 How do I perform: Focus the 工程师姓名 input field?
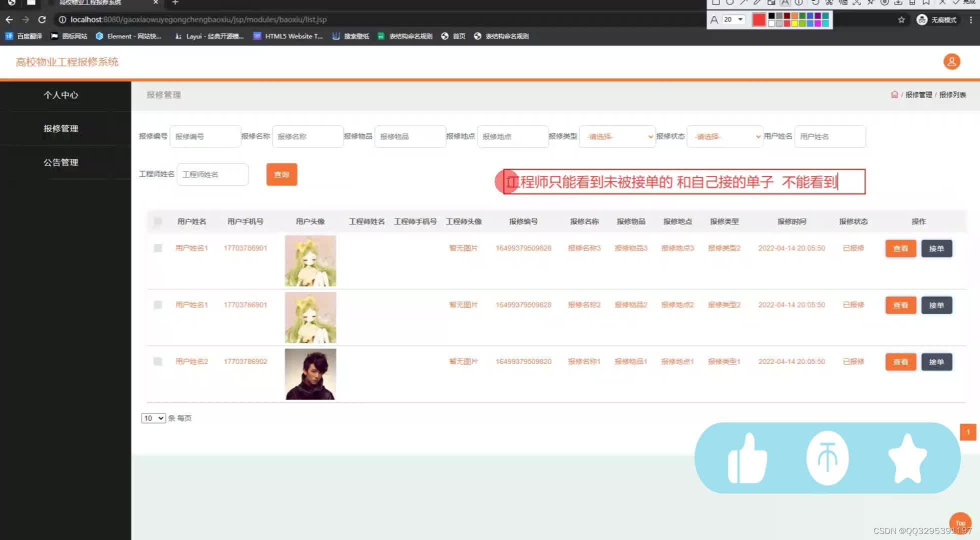click(212, 174)
